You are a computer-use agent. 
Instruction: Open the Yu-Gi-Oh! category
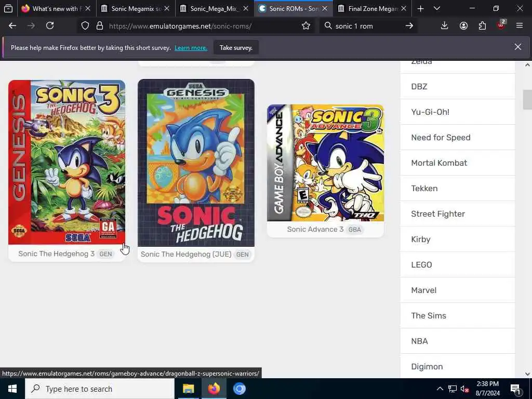[458, 112]
